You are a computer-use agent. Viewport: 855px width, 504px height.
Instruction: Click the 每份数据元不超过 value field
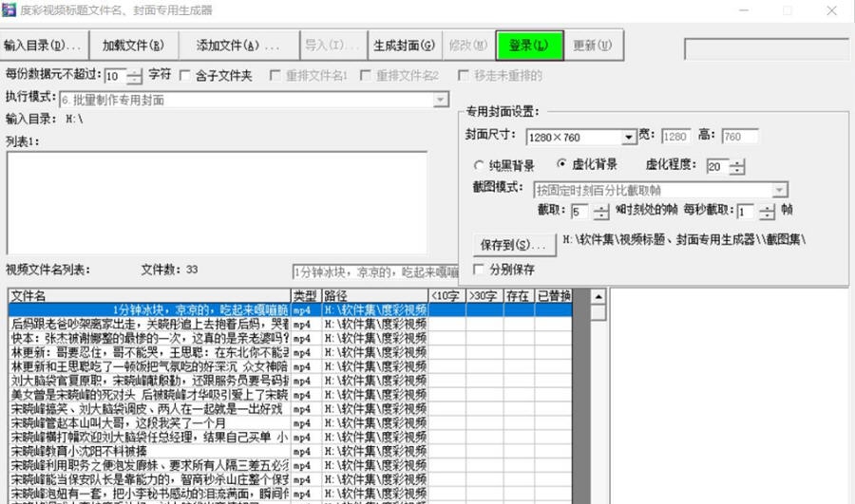(115, 76)
